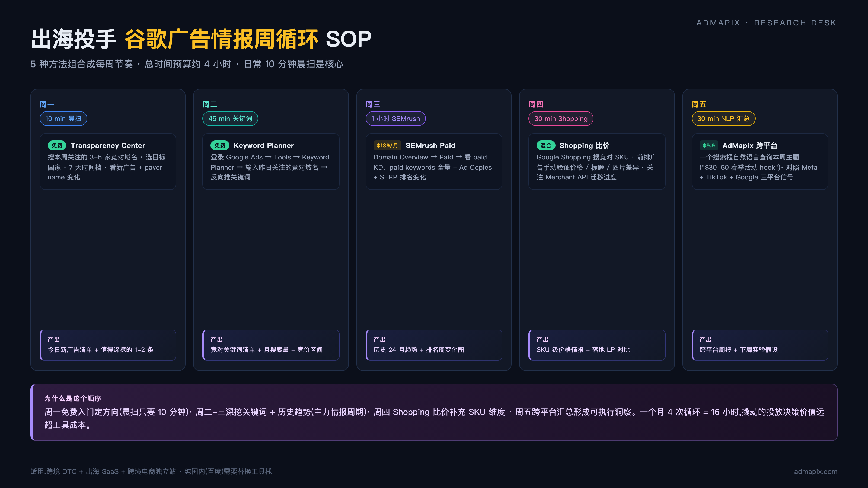Open the 周一 column heading
Viewport: 868px width, 488px height.
[x=47, y=104]
